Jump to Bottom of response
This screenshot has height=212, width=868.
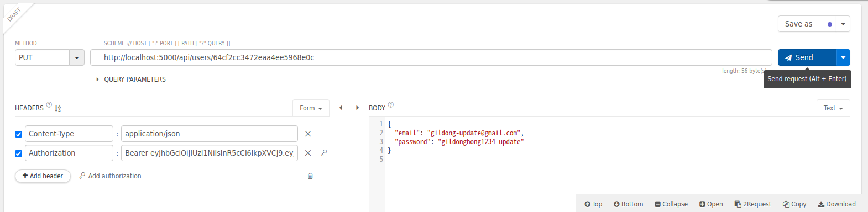tap(628, 204)
